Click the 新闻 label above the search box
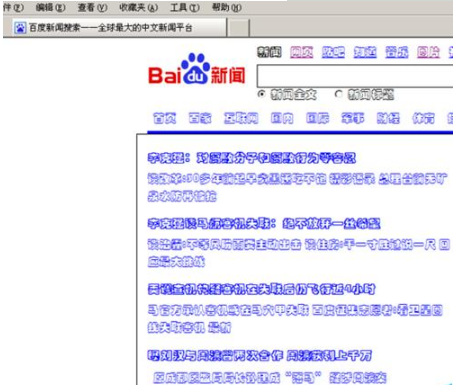Screen dimensions: 457x385 [269, 52]
